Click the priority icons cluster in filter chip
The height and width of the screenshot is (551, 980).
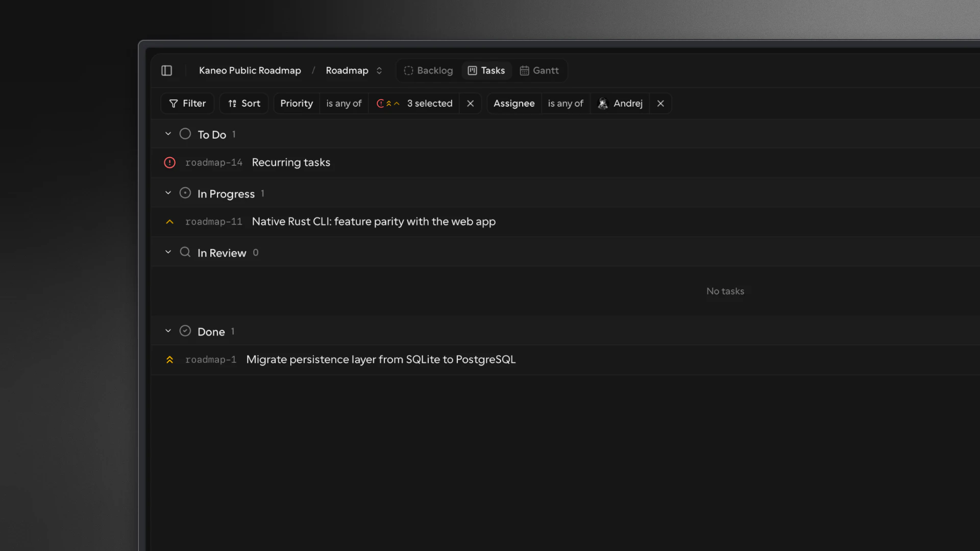(388, 104)
